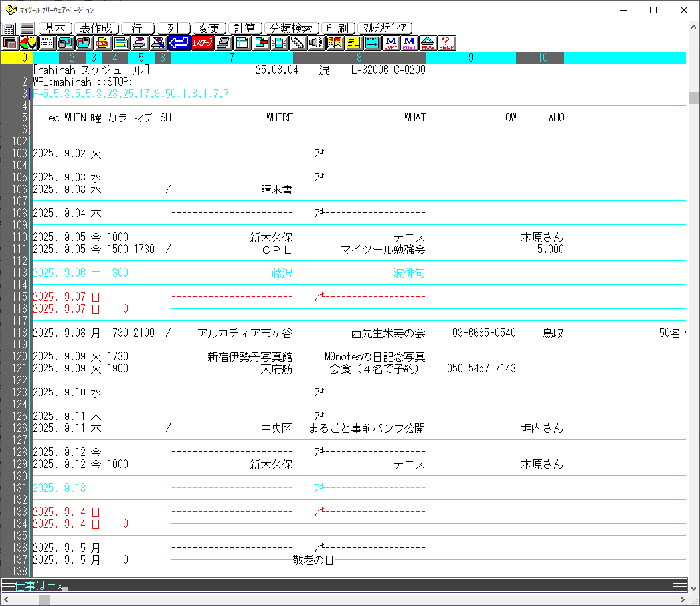Click the M PAST toolbar icon
This screenshot has height=606, width=700.
click(409, 43)
